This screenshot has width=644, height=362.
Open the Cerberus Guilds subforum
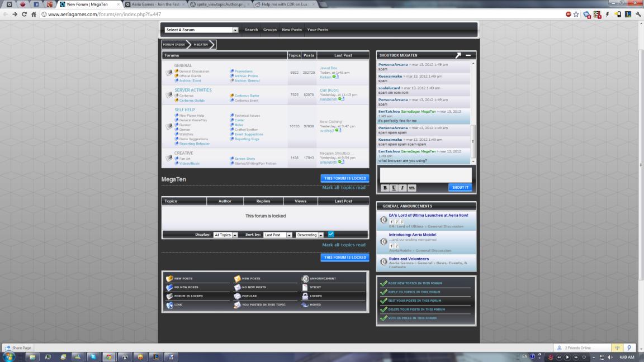coord(192,101)
